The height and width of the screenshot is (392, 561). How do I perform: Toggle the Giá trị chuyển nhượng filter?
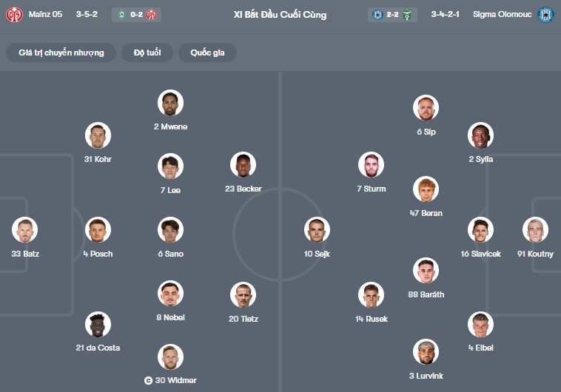click(x=61, y=53)
